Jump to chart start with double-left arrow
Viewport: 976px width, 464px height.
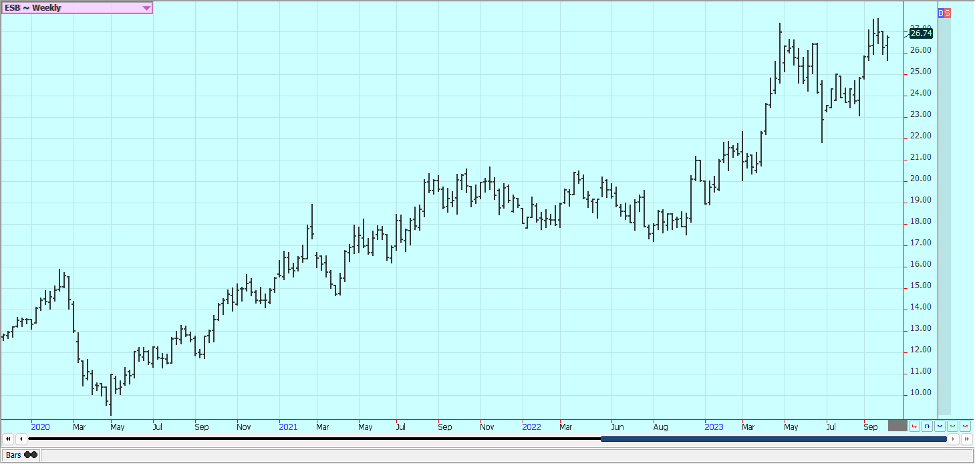click(9, 439)
